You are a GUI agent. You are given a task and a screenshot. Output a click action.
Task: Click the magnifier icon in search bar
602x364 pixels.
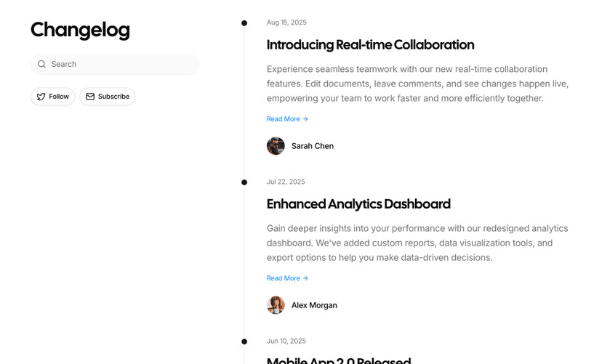[41, 64]
